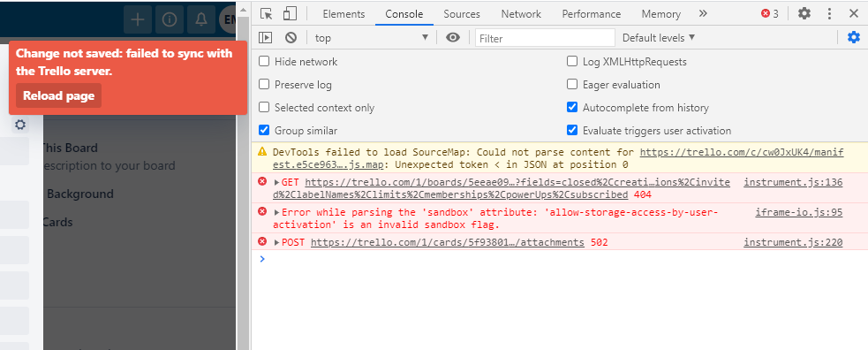Open Default levels dropdown
The width and height of the screenshot is (868, 350).
[x=659, y=38]
